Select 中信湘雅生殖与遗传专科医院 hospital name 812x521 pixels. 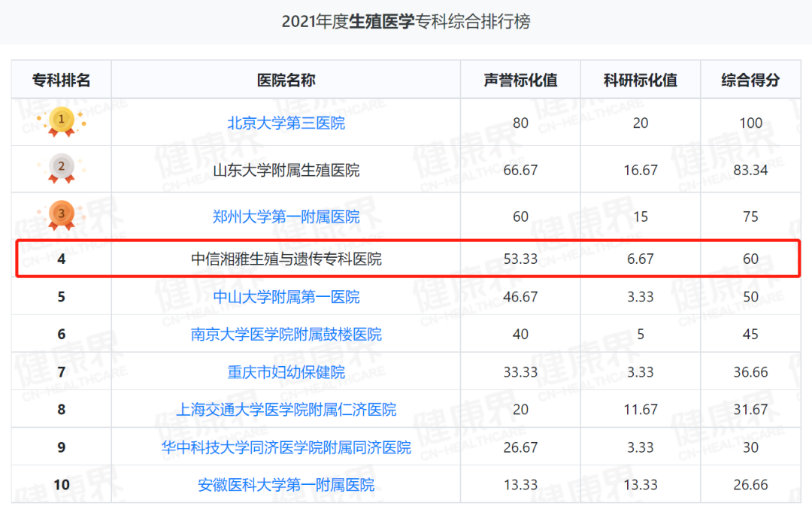286,259
